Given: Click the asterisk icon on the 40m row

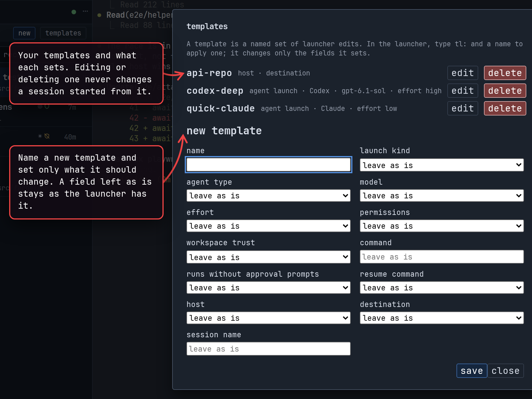Looking at the screenshot, I should click(40, 136).
